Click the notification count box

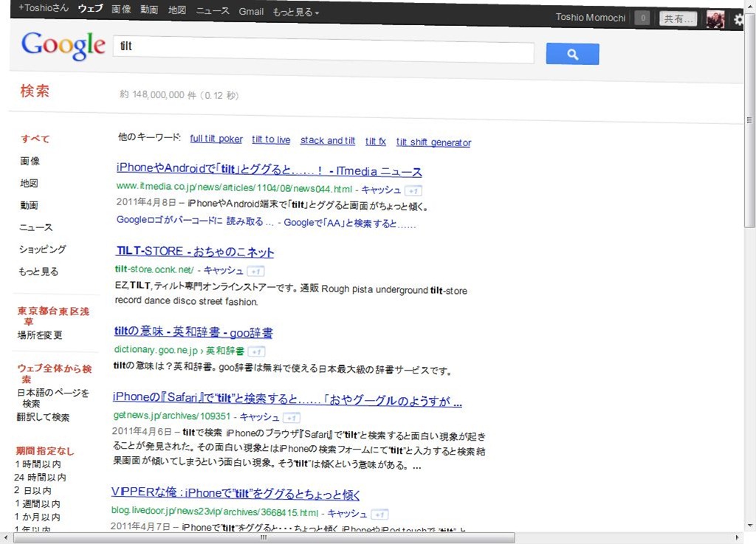[642, 18]
